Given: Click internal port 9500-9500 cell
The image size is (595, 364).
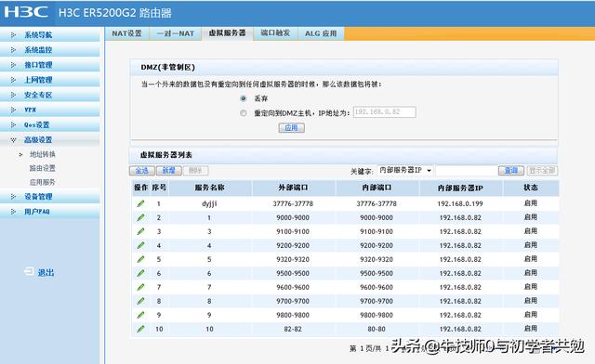Looking at the screenshot, I should coord(377,273).
